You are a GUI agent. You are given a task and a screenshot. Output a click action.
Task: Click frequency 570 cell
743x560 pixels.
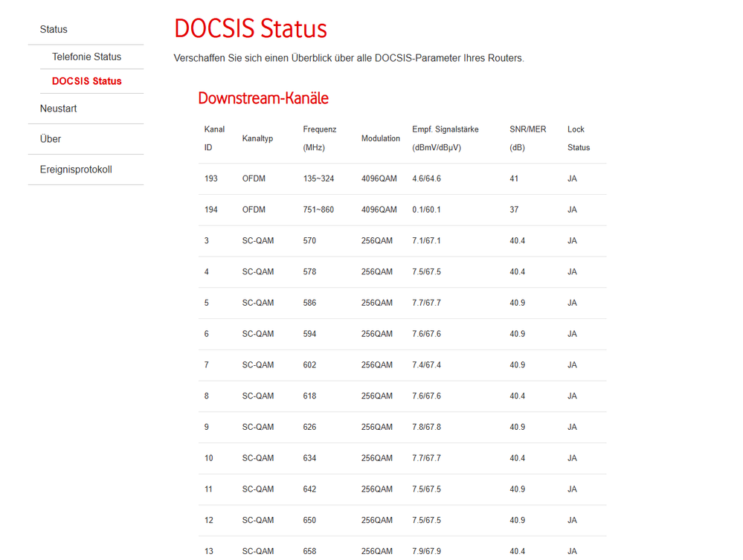pos(309,241)
